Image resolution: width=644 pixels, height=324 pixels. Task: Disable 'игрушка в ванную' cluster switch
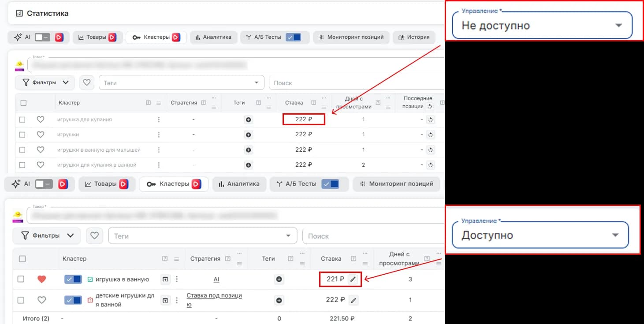point(73,279)
